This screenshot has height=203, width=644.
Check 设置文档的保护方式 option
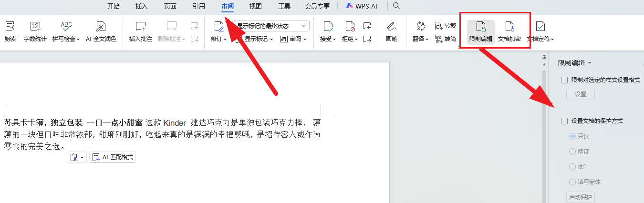click(x=564, y=121)
